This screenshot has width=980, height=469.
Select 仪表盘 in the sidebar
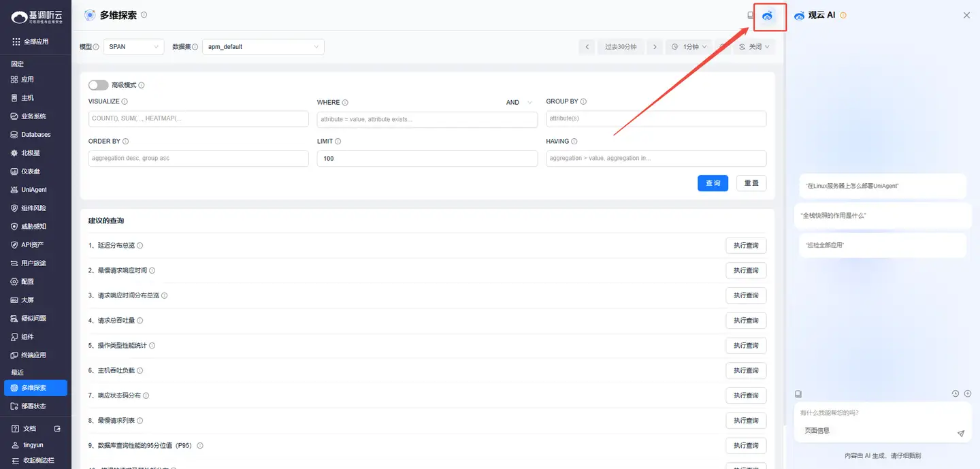click(x=31, y=172)
